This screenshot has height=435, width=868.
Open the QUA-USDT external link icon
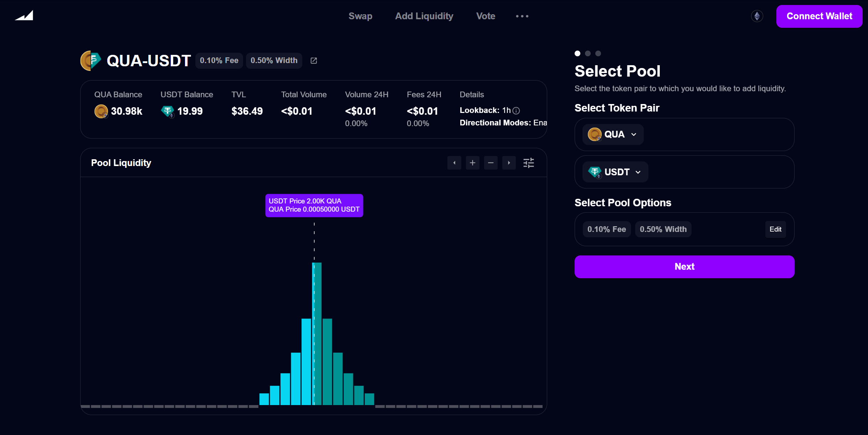[313, 61]
